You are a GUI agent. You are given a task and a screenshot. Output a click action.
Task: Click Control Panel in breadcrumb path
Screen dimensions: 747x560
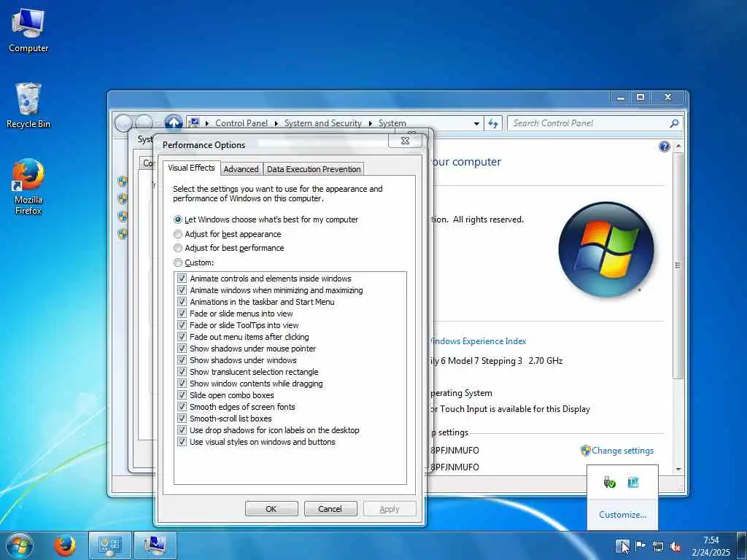coord(241,123)
